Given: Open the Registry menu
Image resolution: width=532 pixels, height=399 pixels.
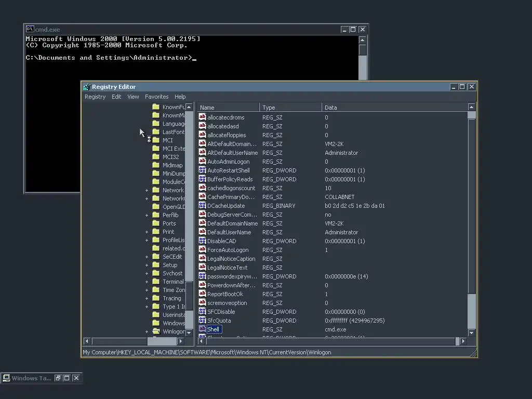Looking at the screenshot, I should pyautogui.click(x=95, y=97).
